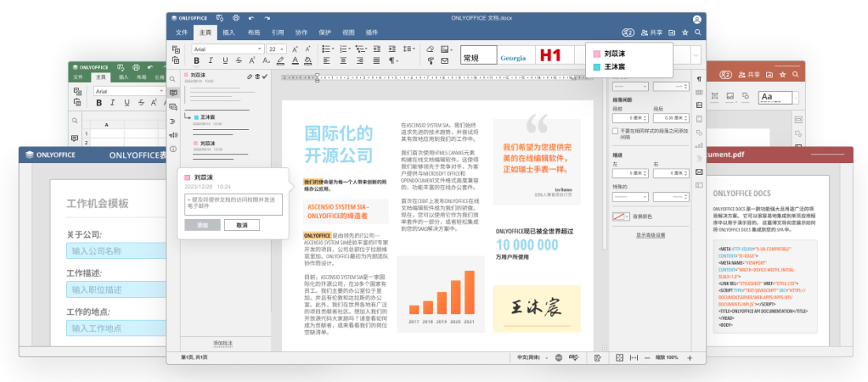Toggle bold in the document toolbar
Image resolution: width=868 pixels, height=382 pixels.
point(196,61)
